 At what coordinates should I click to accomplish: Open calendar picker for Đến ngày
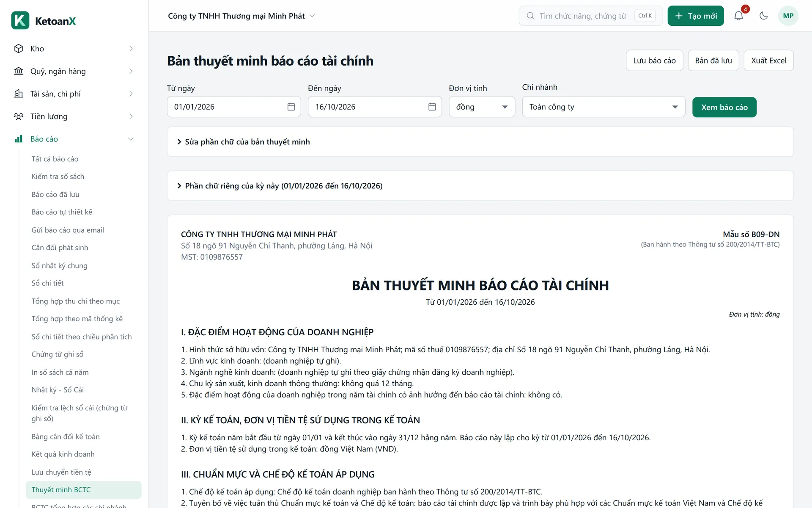coord(432,107)
